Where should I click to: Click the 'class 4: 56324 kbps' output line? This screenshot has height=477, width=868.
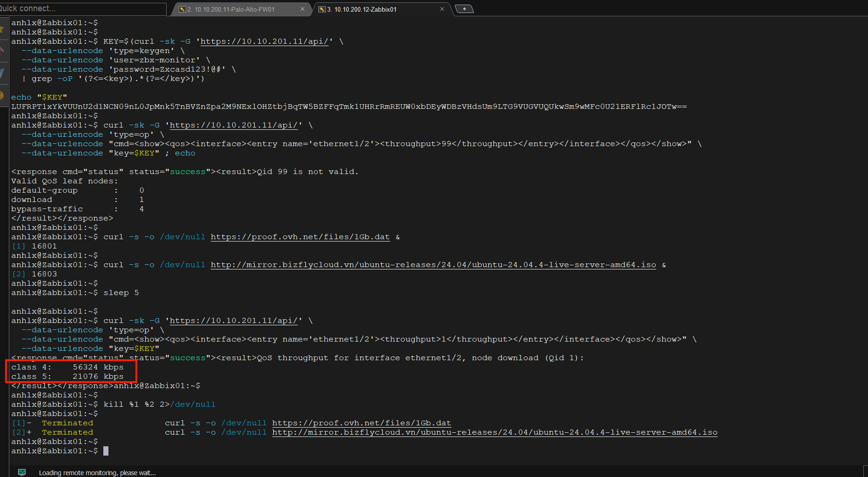click(67, 367)
